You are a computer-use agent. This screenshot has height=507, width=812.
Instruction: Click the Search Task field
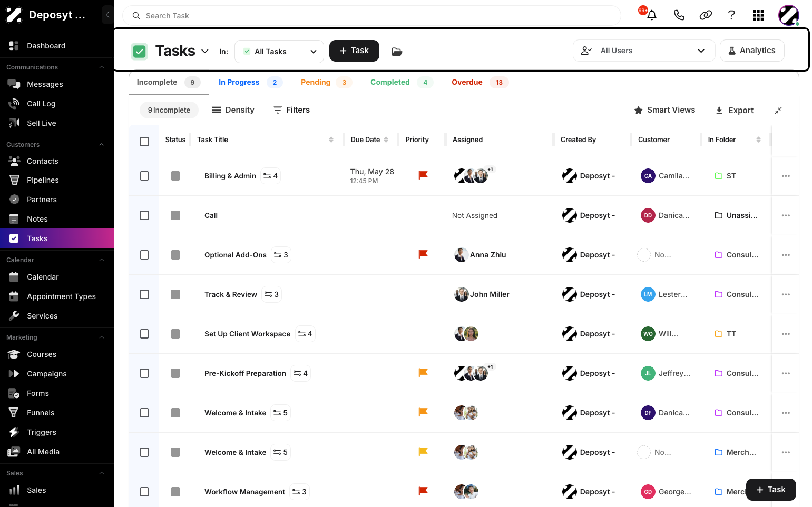pyautogui.click(x=372, y=16)
